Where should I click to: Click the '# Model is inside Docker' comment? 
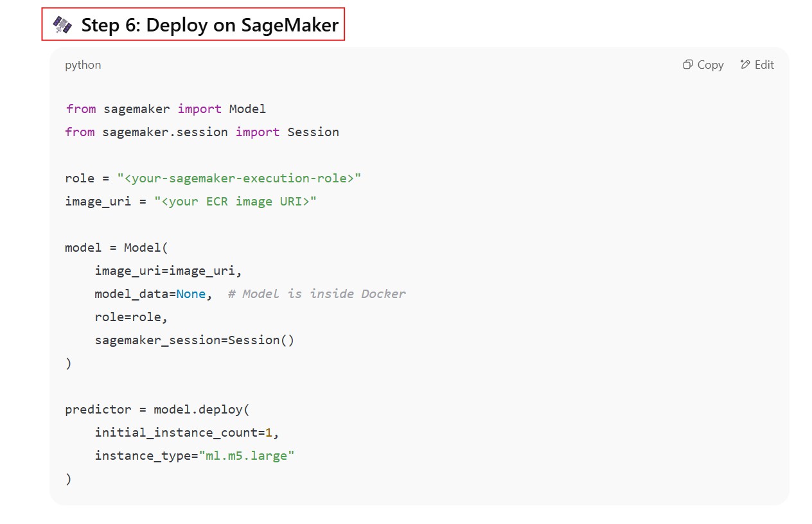pyautogui.click(x=317, y=293)
